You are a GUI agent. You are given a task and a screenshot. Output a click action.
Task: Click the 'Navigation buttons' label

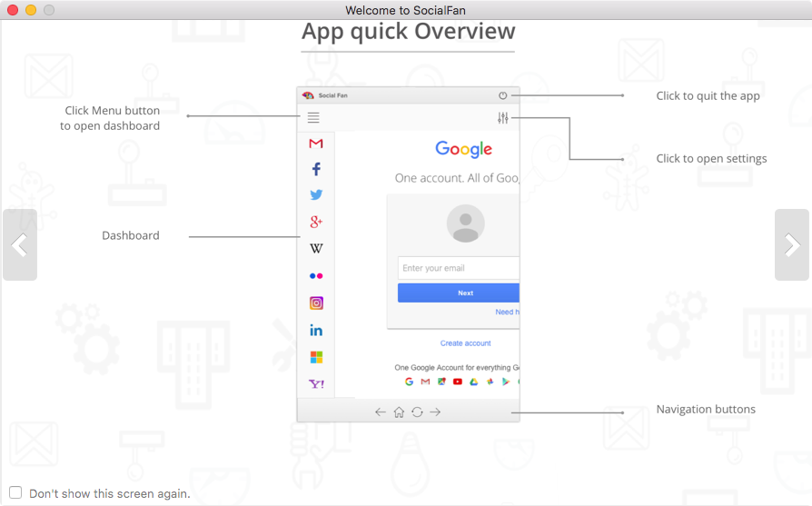pos(706,409)
